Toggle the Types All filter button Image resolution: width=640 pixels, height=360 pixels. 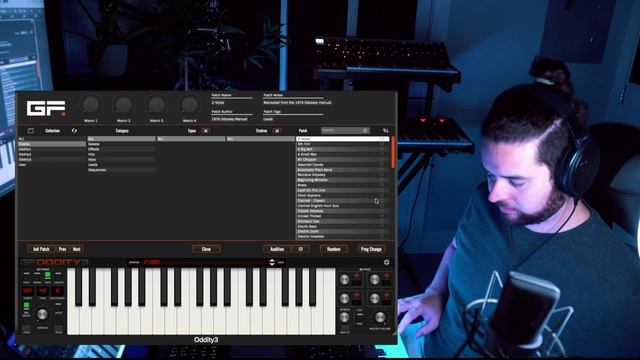pyautogui.click(x=206, y=131)
